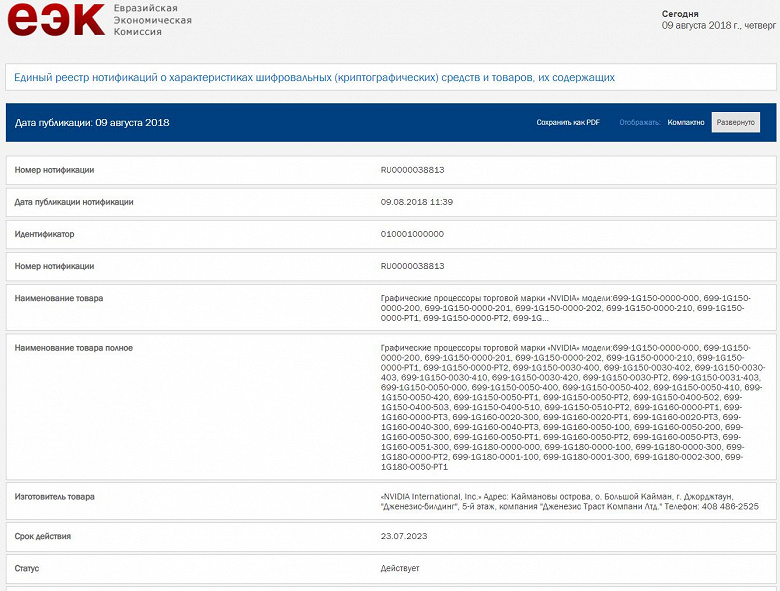780x591 pixels.
Task: Click the Срок действия label
Action: (42, 536)
